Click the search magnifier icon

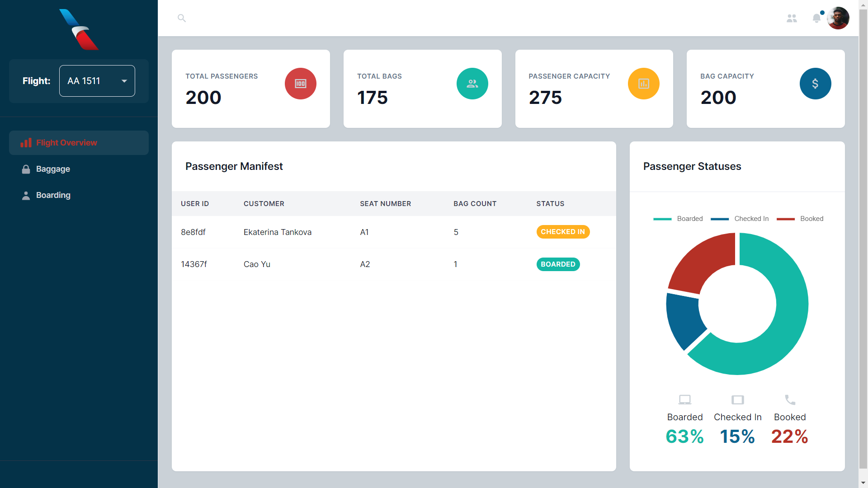click(x=182, y=18)
